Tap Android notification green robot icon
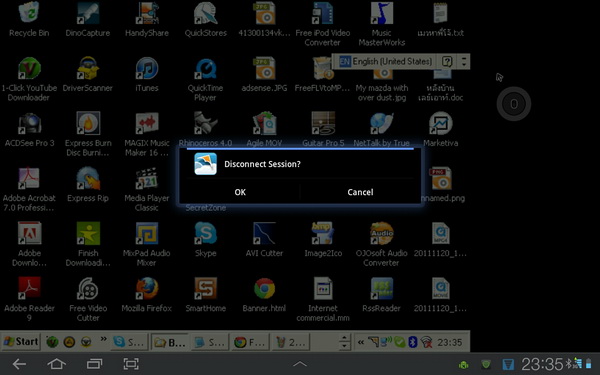 (464, 364)
